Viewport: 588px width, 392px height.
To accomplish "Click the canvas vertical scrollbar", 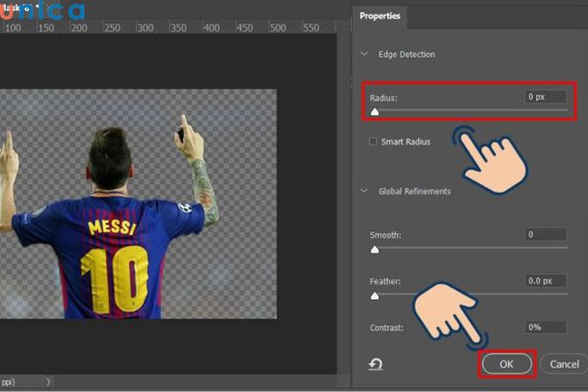I will [342, 196].
